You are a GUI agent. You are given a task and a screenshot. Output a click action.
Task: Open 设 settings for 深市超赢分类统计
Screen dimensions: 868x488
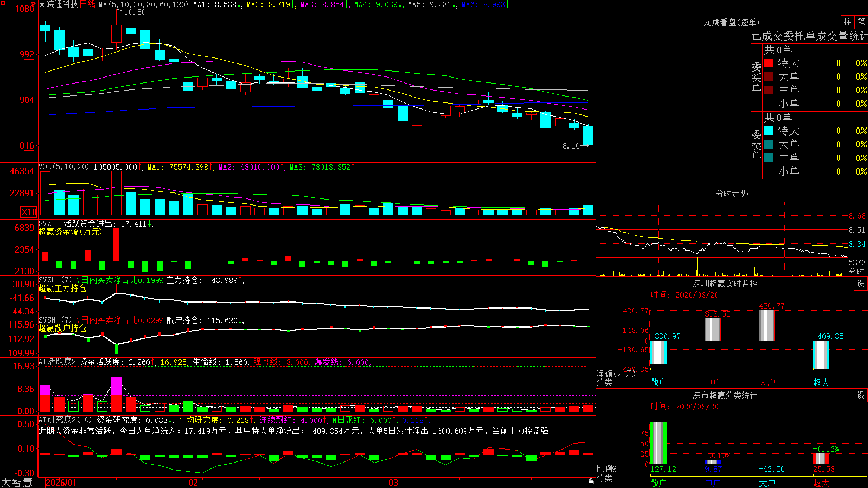pyautogui.click(x=861, y=395)
